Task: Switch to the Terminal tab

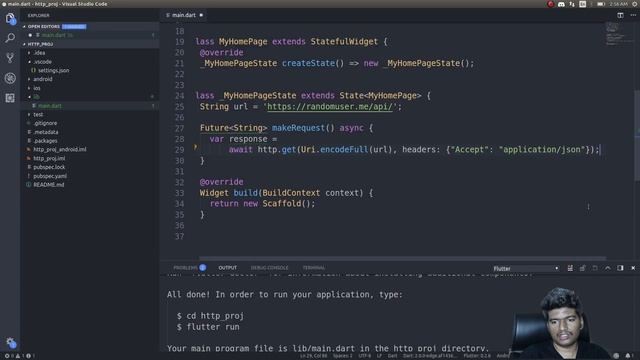Action: (314, 268)
